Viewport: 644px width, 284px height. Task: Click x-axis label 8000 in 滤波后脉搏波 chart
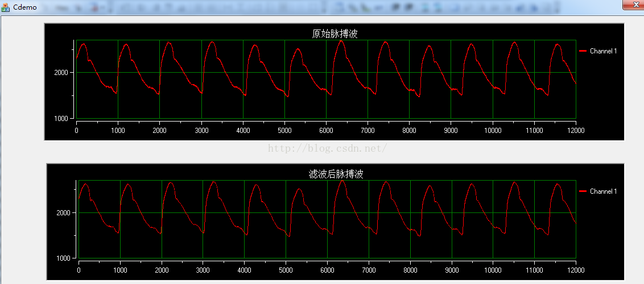pos(410,270)
